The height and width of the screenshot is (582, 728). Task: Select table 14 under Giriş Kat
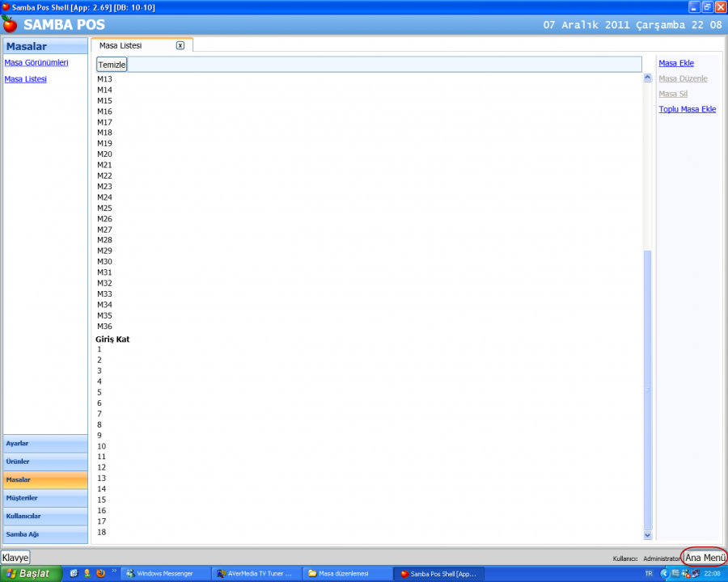point(102,489)
